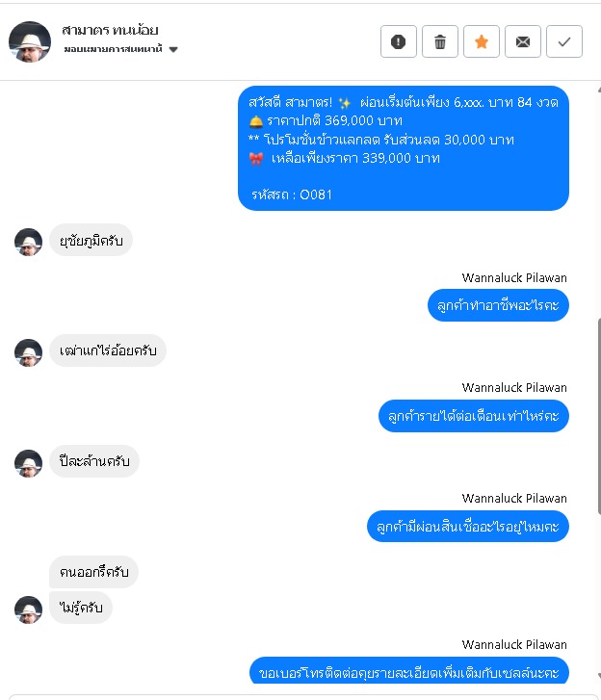The width and height of the screenshot is (601, 700).
Task: Click the large header profile picture
Action: 30,41
